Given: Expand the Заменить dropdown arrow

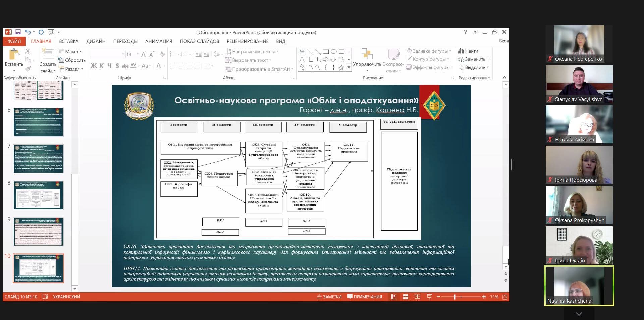Looking at the screenshot, I should pos(489,59).
